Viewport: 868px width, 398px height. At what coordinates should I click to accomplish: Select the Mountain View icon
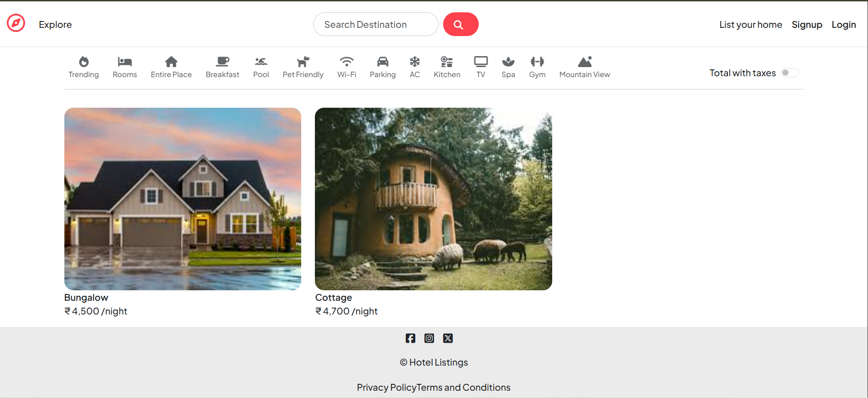pyautogui.click(x=585, y=62)
